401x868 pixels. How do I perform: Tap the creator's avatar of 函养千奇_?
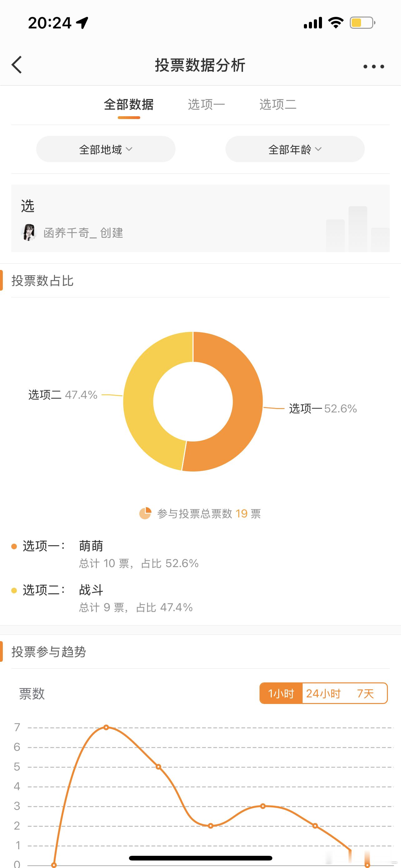click(x=30, y=232)
